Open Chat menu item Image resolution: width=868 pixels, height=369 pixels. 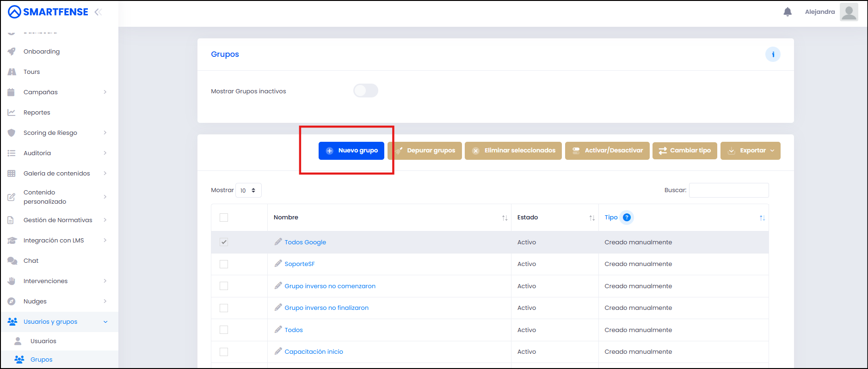(31, 260)
